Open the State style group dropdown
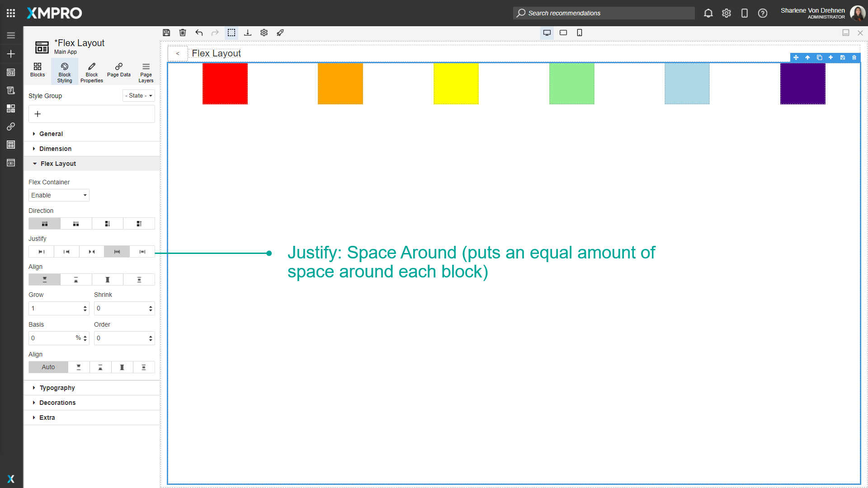Screen dimensions: 868x488 (x=138, y=95)
